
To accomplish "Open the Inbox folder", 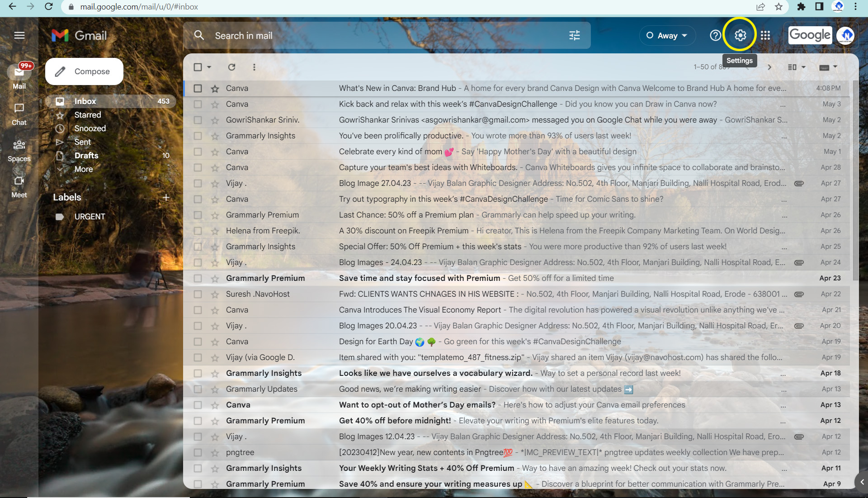I will [x=112, y=101].
